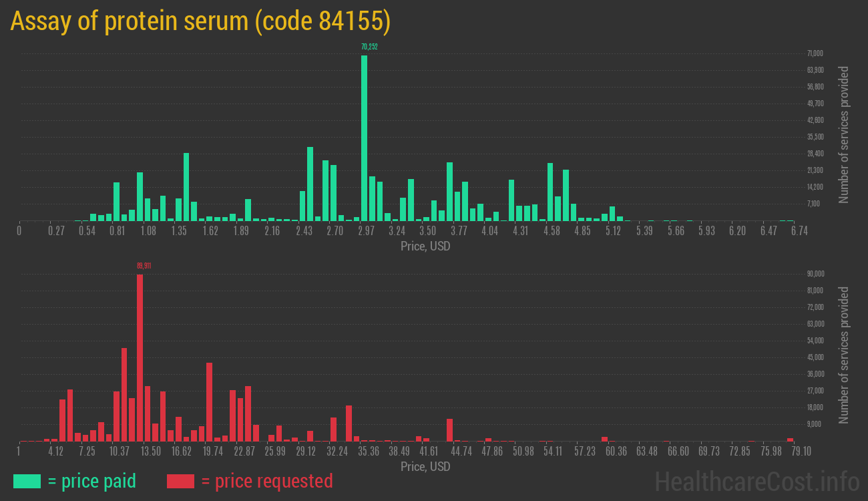
Task: Click the '= price requested' legend text
Action: click(266, 481)
